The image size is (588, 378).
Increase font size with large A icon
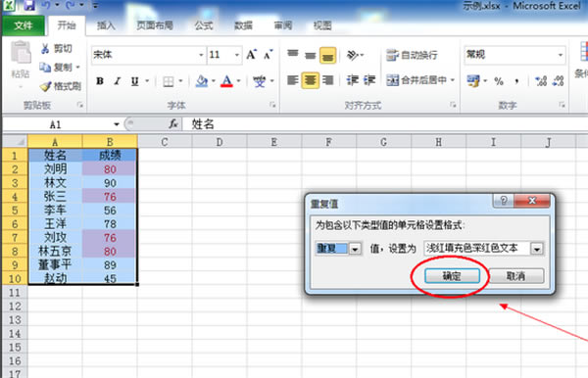tap(251, 55)
